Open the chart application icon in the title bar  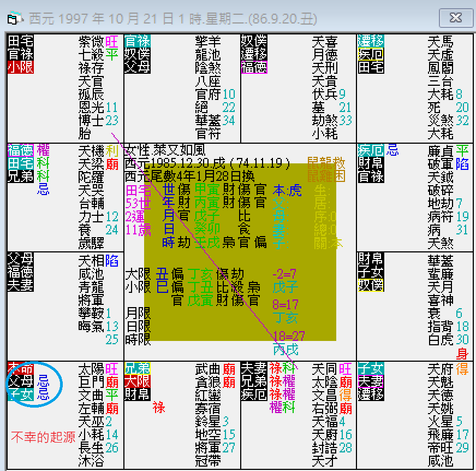tap(13, 17)
